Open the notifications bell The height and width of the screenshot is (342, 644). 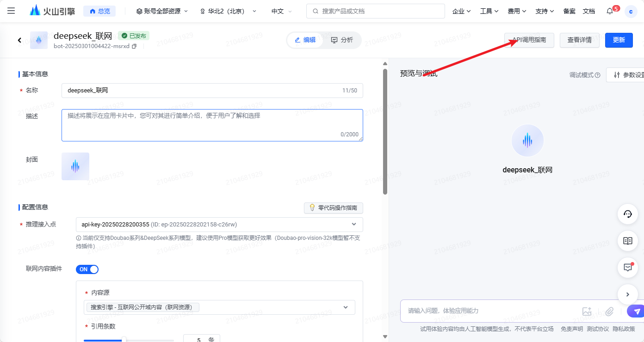point(610,11)
